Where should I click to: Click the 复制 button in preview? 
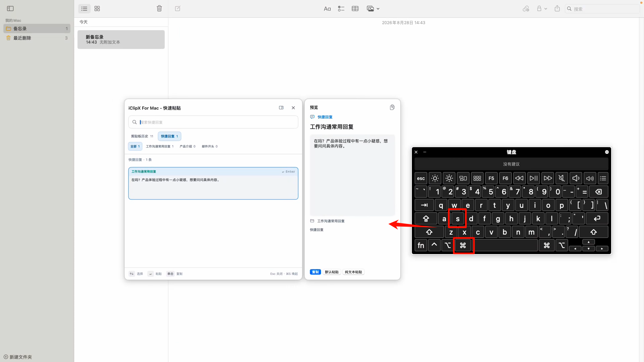pos(315,272)
